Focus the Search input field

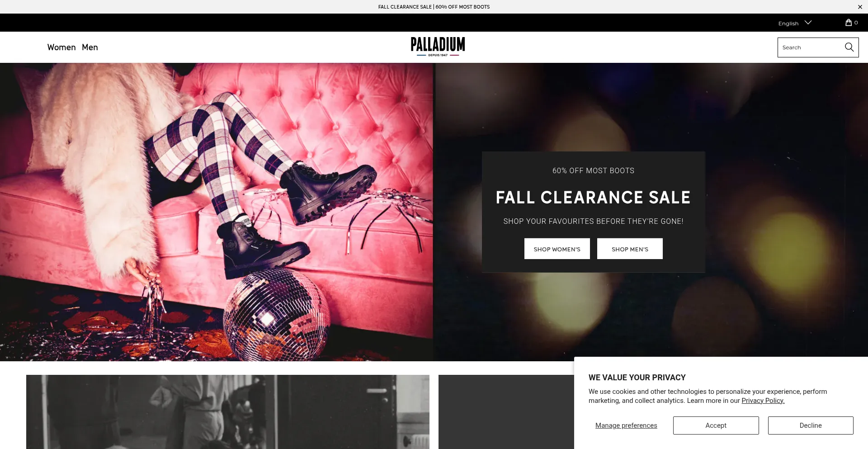[x=811, y=47]
